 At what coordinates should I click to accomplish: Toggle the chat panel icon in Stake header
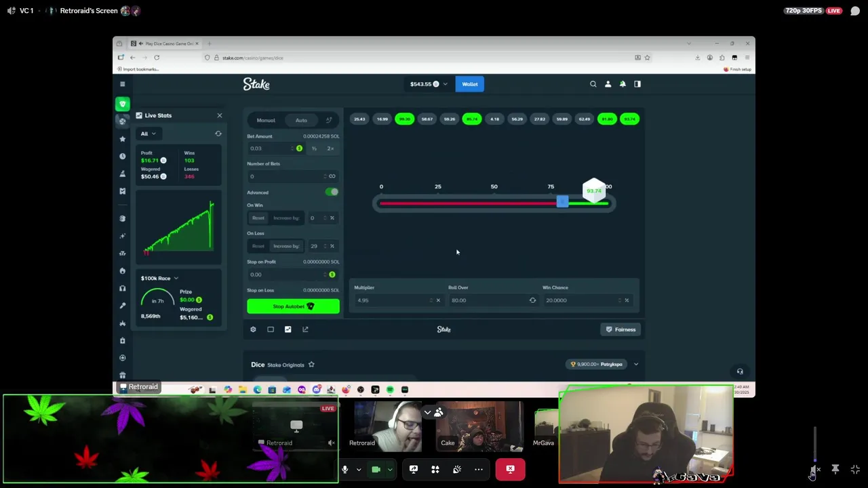(x=637, y=84)
